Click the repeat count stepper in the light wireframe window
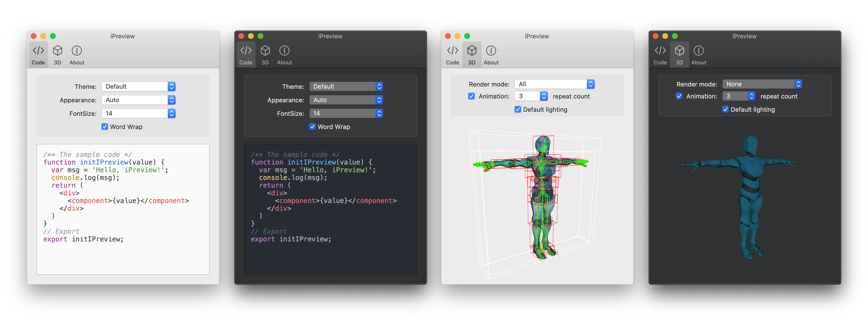This screenshot has height=320, width=868. (544, 96)
